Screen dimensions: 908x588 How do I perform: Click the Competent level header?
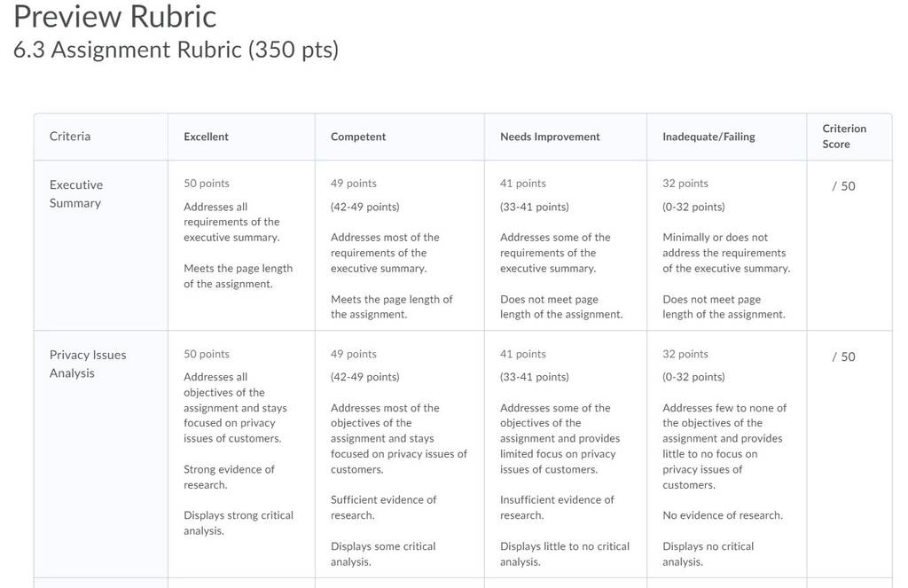point(358,137)
